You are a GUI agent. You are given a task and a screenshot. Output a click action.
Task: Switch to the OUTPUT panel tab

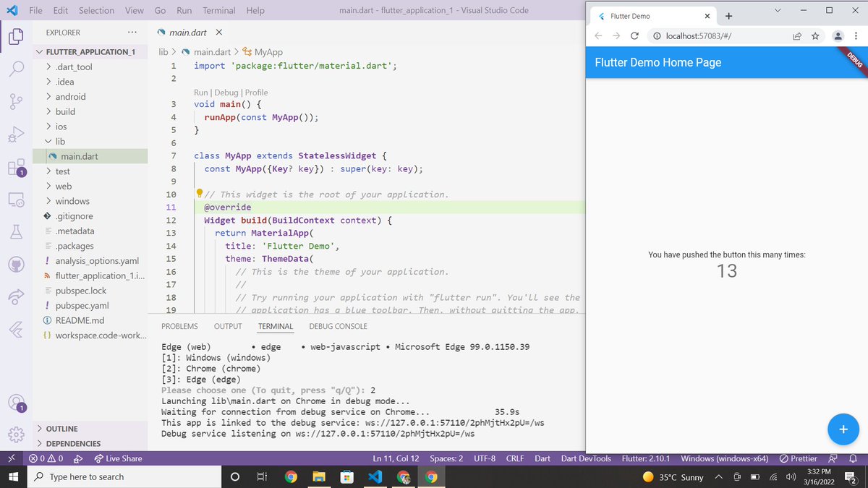click(228, 326)
